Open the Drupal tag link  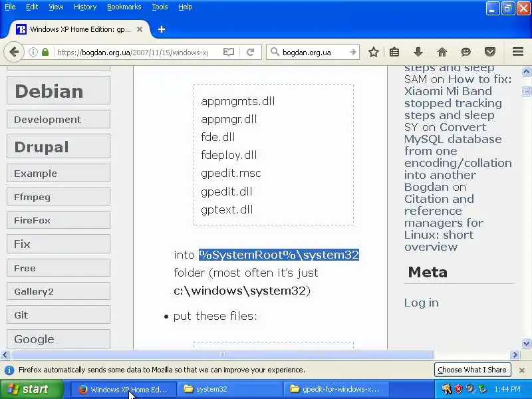coord(59,146)
